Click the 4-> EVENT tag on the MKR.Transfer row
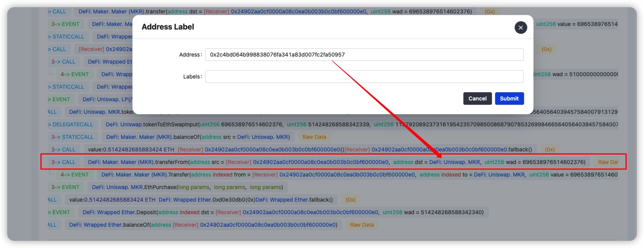 [74, 175]
